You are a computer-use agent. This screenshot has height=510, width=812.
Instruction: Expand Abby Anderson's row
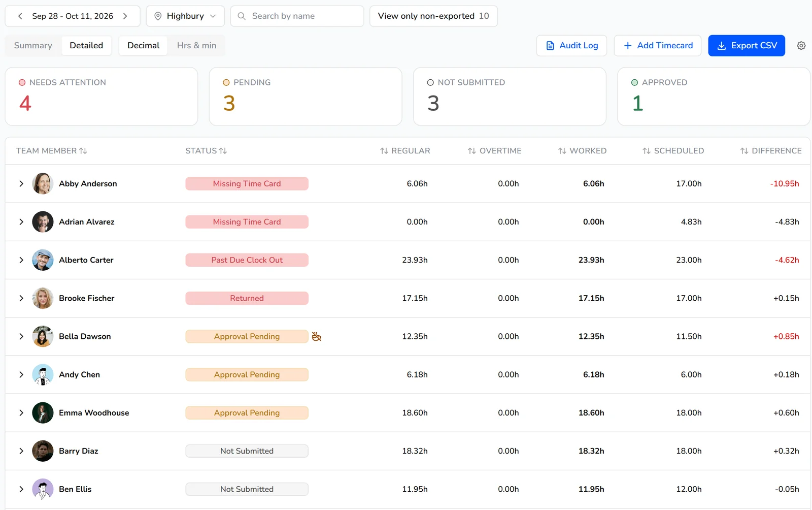(x=21, y=184)
